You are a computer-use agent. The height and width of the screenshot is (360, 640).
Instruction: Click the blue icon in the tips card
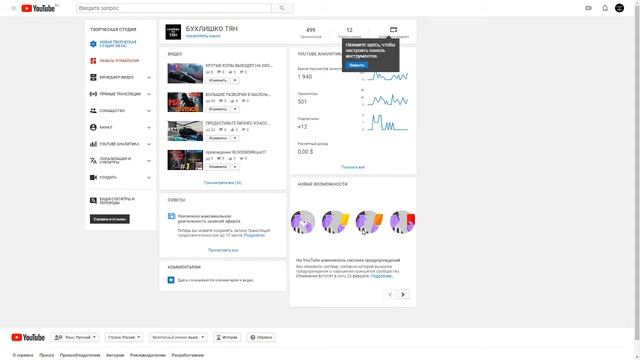pyautogui.click(x=171, y=216)
